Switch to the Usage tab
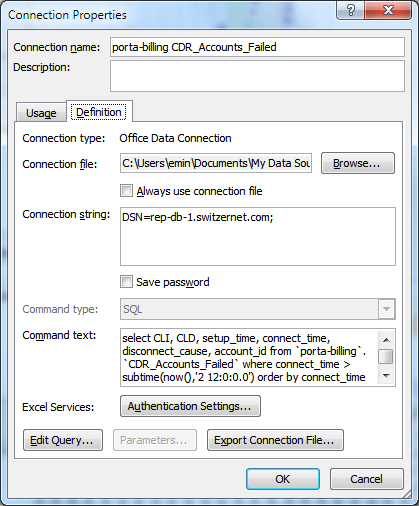Viewport: 419px width, 506px height. [x=41, y=113]
